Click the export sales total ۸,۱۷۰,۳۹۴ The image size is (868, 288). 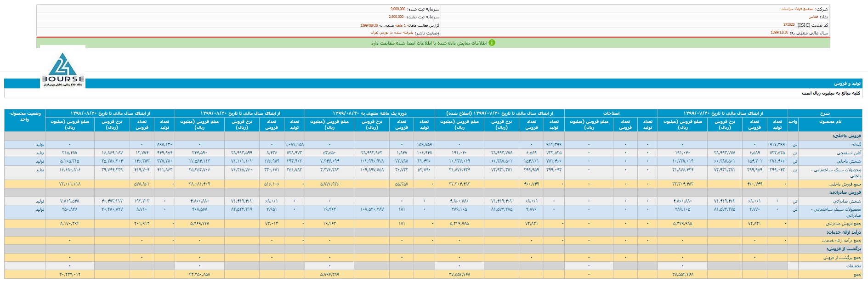(x=70, y=224)
